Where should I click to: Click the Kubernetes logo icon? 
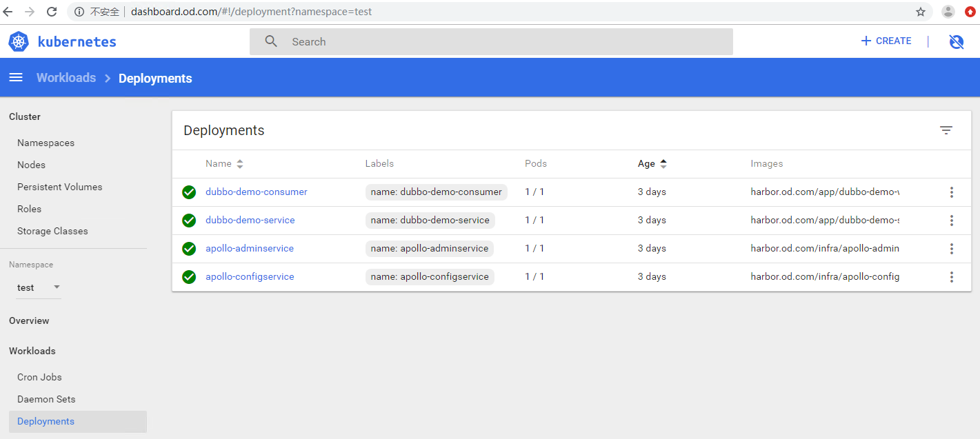(19, 41)
